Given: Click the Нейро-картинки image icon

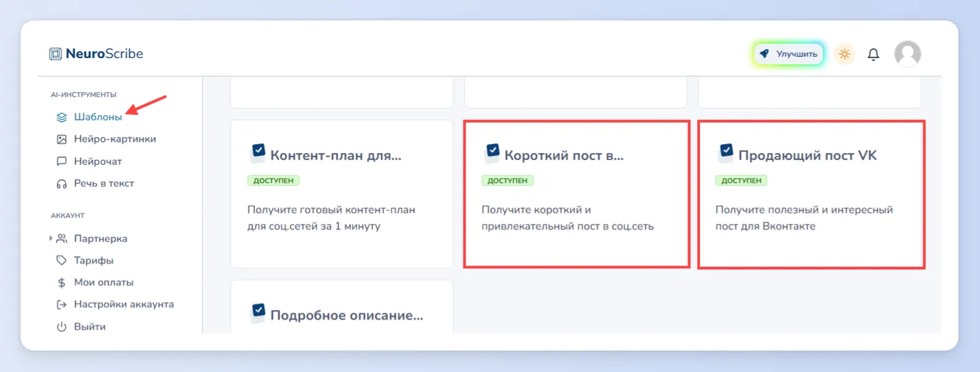Looking at the screenshot, I should coord(62,139).
